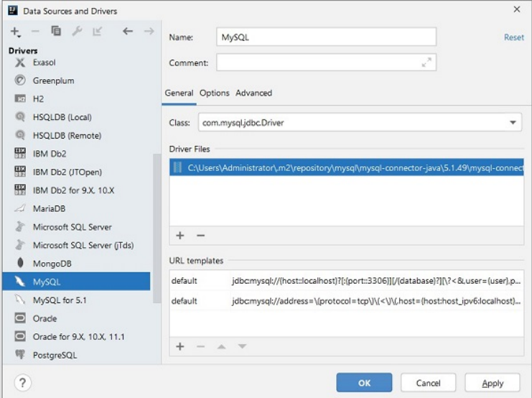This screenshot has height=398, width=532.
Task: Click the duplicate driver icon
Action: [56, 31]
